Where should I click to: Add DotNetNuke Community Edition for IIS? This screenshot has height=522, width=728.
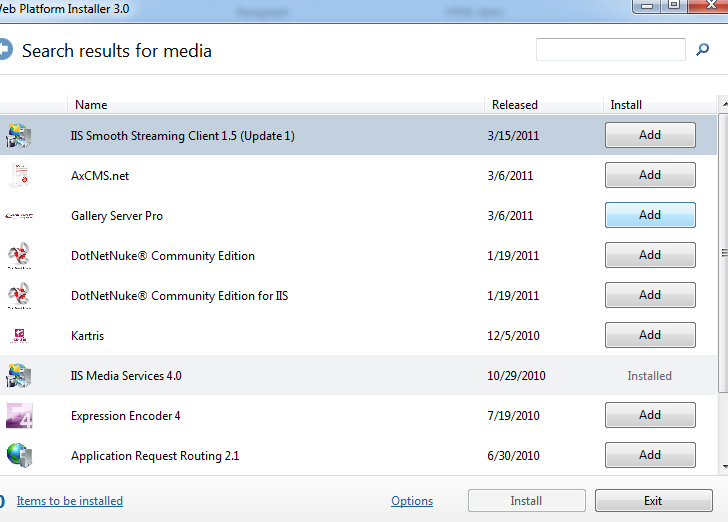(650, 295)
